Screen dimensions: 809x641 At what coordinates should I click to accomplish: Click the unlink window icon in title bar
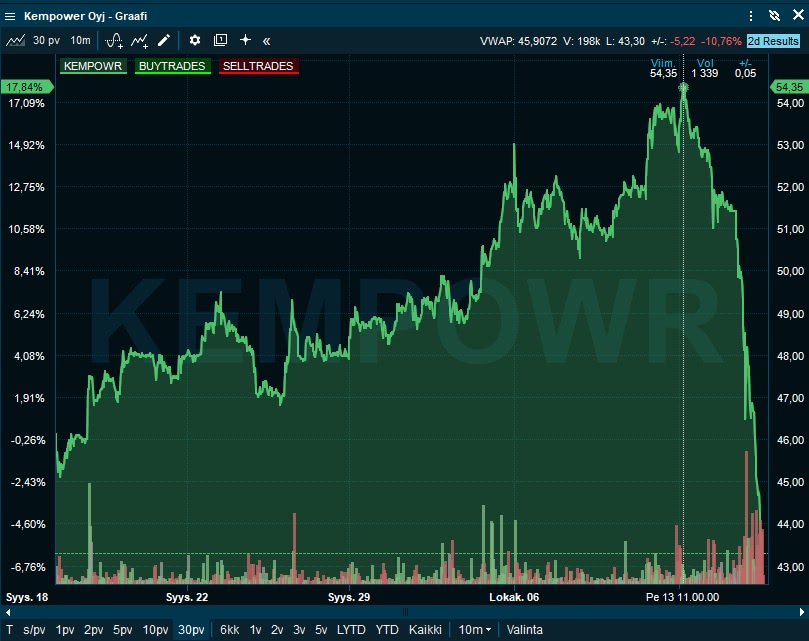tap(774, 16)
